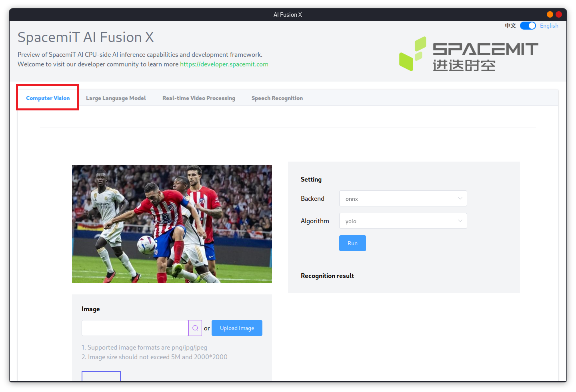Open Real-time Video Processing tab
This screenshot has width=576, height=392.
pos(199,98)
